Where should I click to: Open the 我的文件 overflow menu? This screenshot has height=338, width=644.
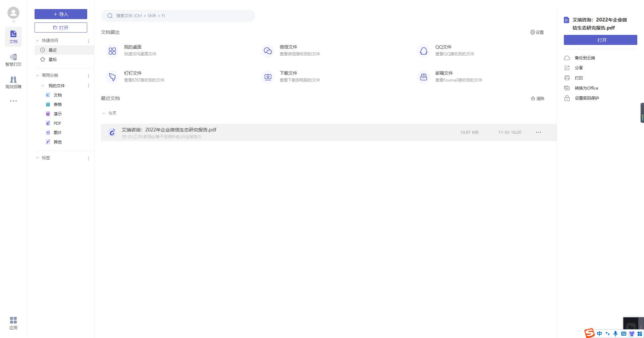pyautogui.click(x=89, y=86)
